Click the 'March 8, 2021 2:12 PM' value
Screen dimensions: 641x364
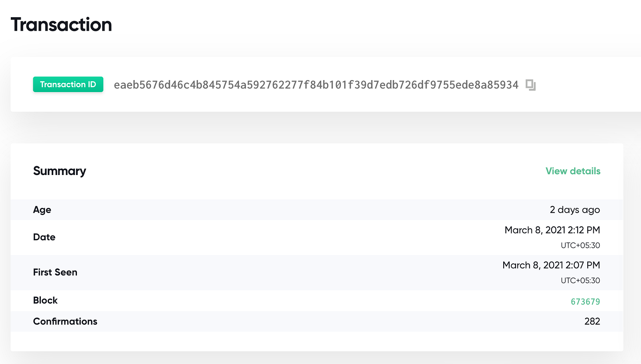pyautogui.click(x=552, y=230)
